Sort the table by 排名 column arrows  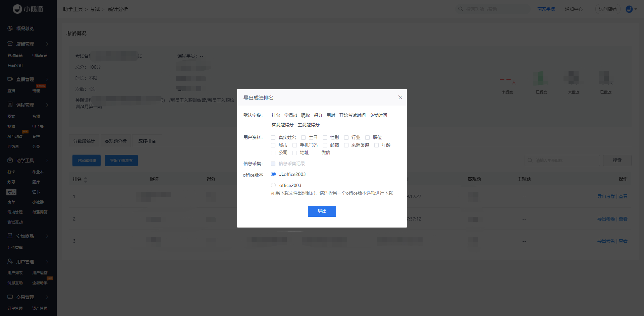(86, 180)
